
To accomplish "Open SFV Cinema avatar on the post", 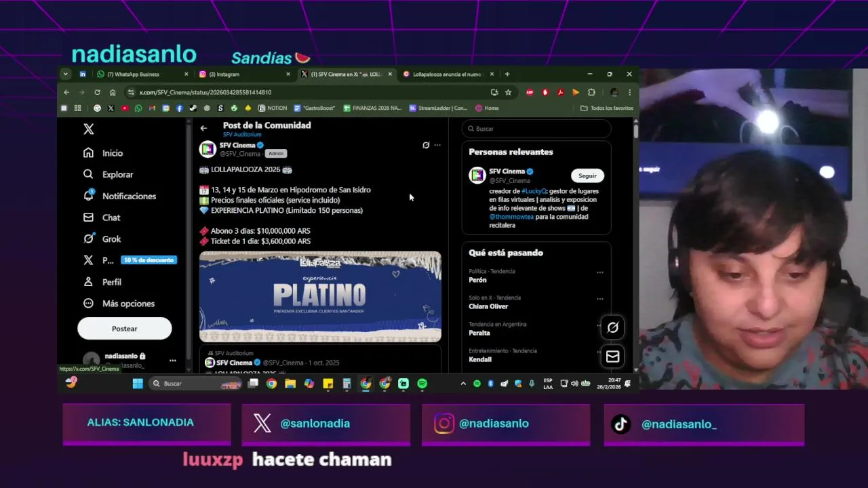I will [208, 149].
